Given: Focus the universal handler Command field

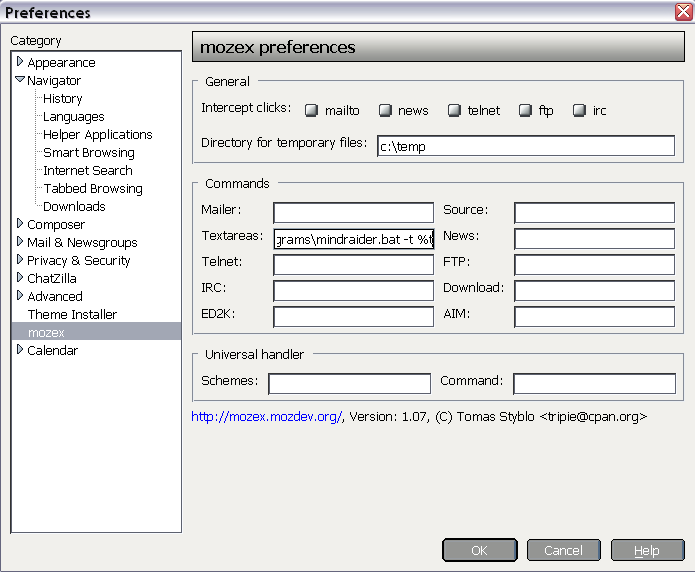Looking at the screenshot, I should click(594, 384).
